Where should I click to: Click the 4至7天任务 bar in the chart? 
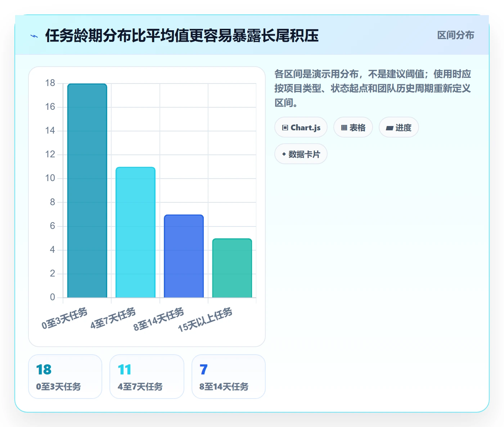[x=135, y=233]
